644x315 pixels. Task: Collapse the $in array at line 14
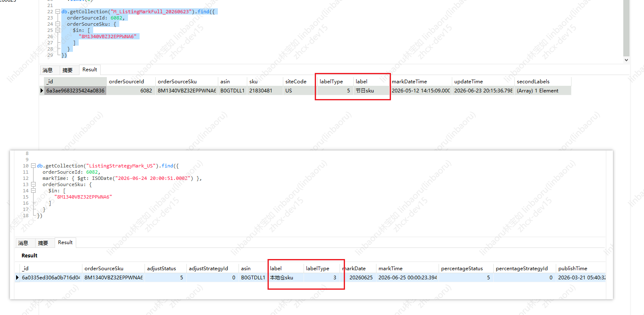(x=33, y=191)
